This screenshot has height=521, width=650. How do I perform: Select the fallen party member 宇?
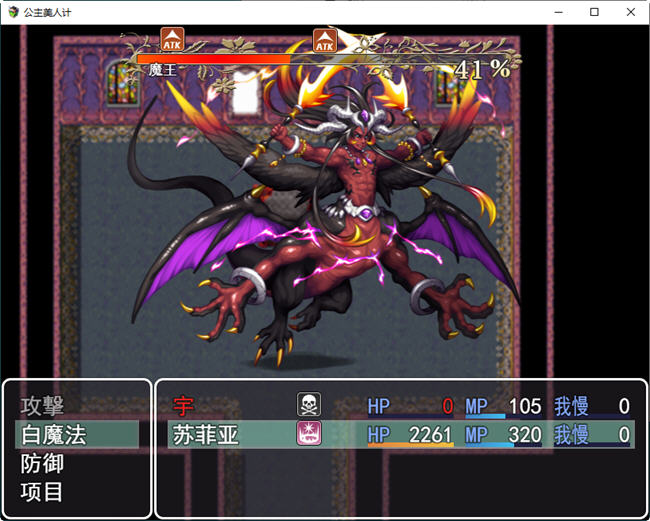tap(184, 406)
